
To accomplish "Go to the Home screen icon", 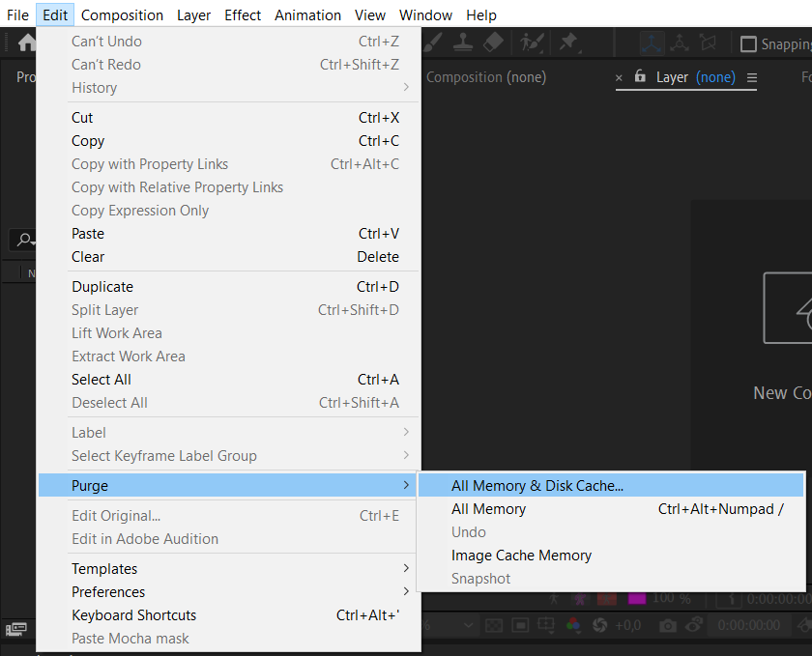I will click(27, 43).
